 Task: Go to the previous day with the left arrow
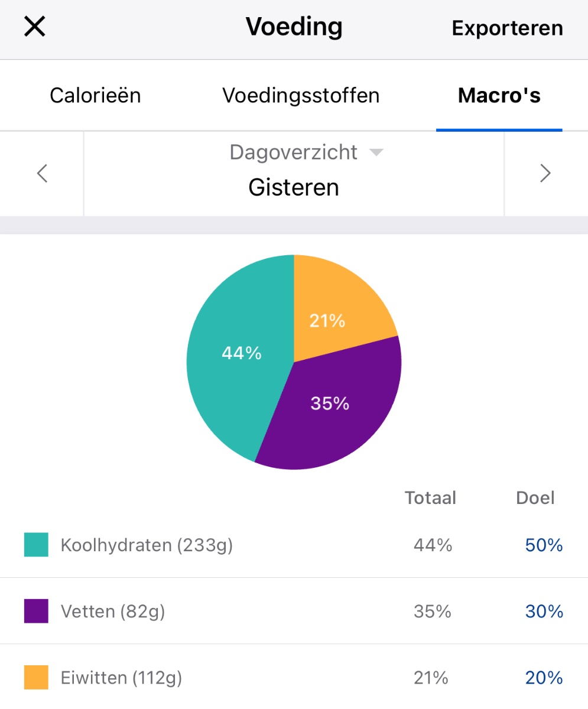42,173
